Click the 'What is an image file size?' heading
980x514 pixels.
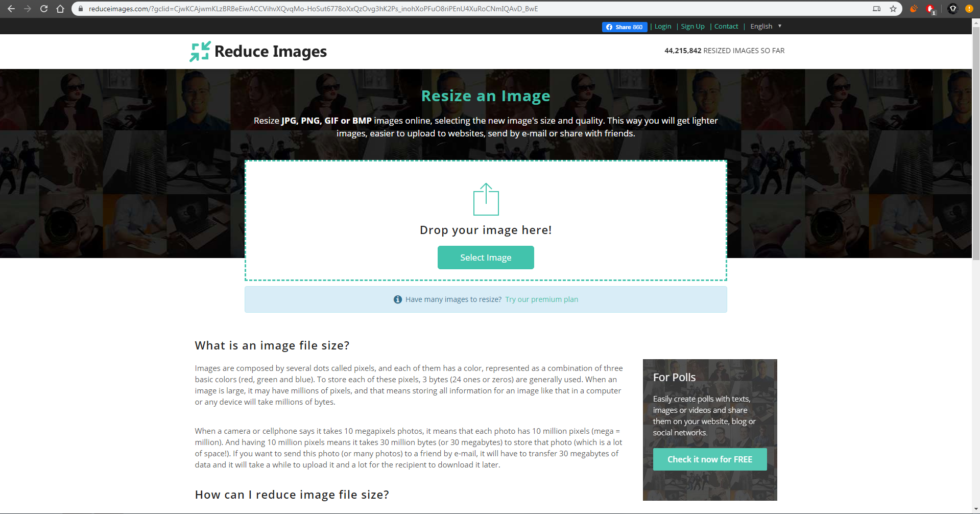click(x=272, y=345)
